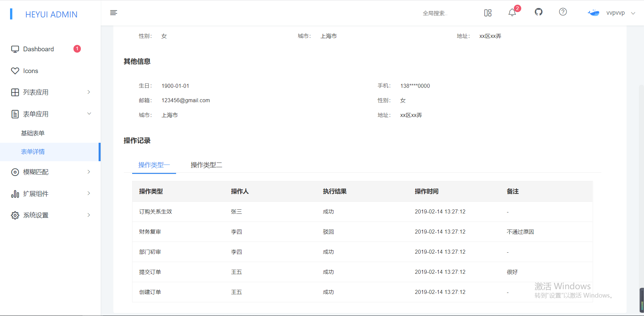Open the 表单详情 menu item
Viewport: 644px width, 316px height.
click(50, 152)
